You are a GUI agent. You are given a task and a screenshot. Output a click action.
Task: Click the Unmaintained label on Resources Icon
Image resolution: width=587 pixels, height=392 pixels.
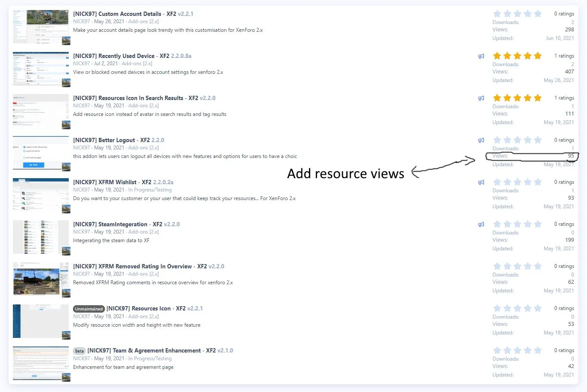pyautogui.click(x=89, y=309)
